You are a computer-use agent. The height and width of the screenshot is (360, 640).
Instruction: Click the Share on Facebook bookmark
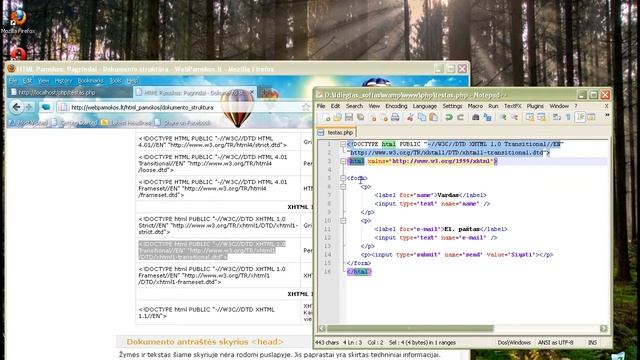pos(182,122)
